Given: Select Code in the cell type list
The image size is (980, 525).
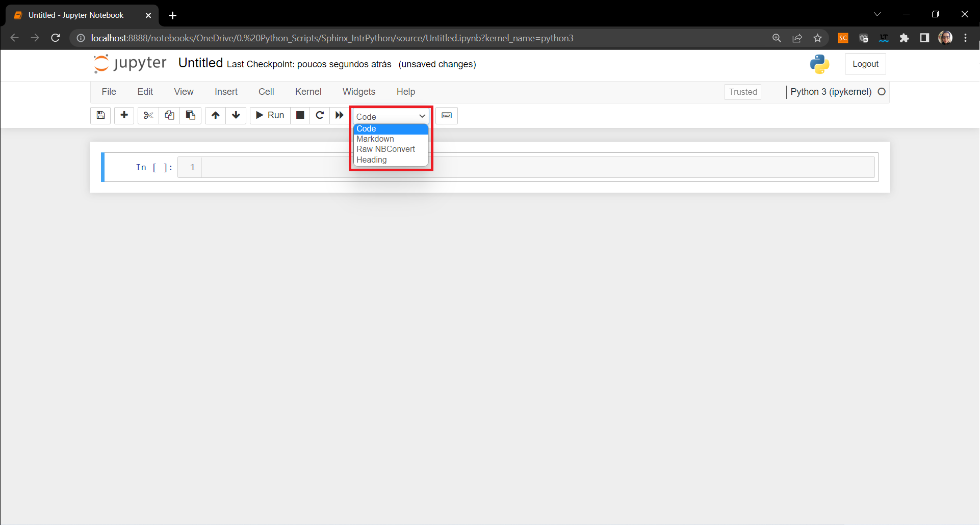Looking at the screenshot, I should 391,129.
